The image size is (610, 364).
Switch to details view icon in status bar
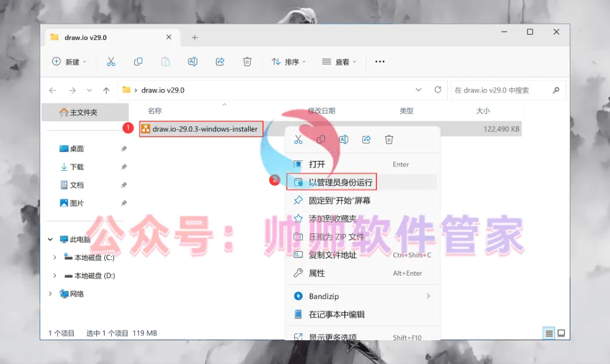pos(549,334)
